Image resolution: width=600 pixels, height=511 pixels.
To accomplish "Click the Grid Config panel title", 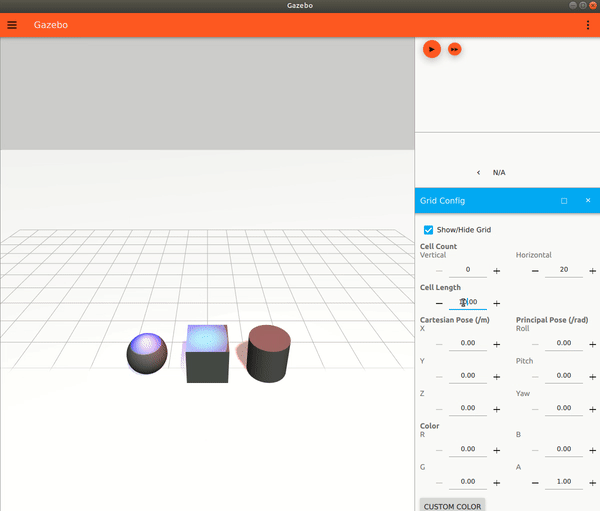I will pos(442,201).
